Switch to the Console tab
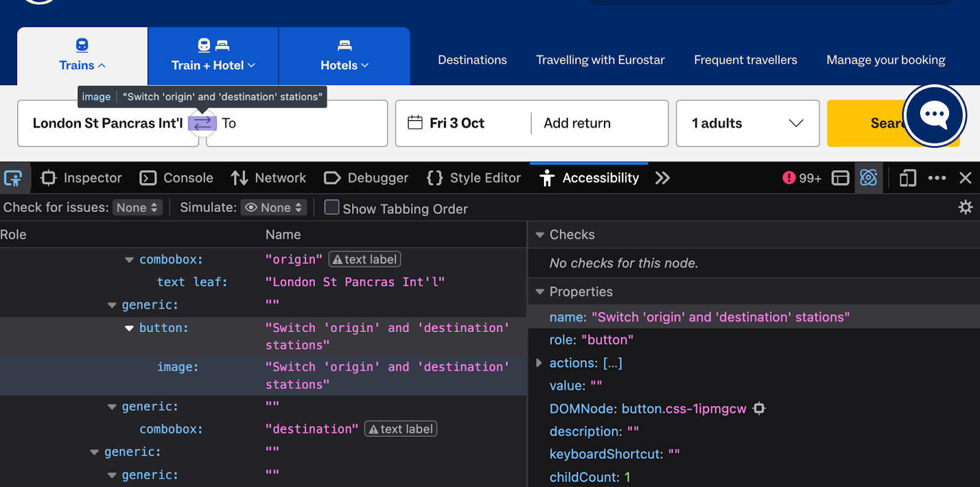The height and width of the screenshot is (487, 980). pyautogui.click(x=177, y=178)
